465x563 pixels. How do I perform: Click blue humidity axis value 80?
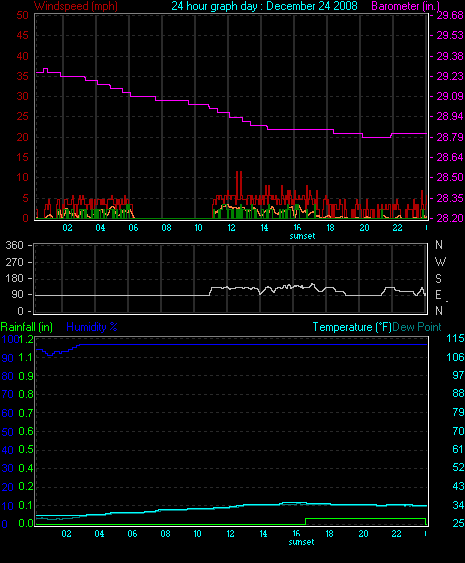click(8, 376)
